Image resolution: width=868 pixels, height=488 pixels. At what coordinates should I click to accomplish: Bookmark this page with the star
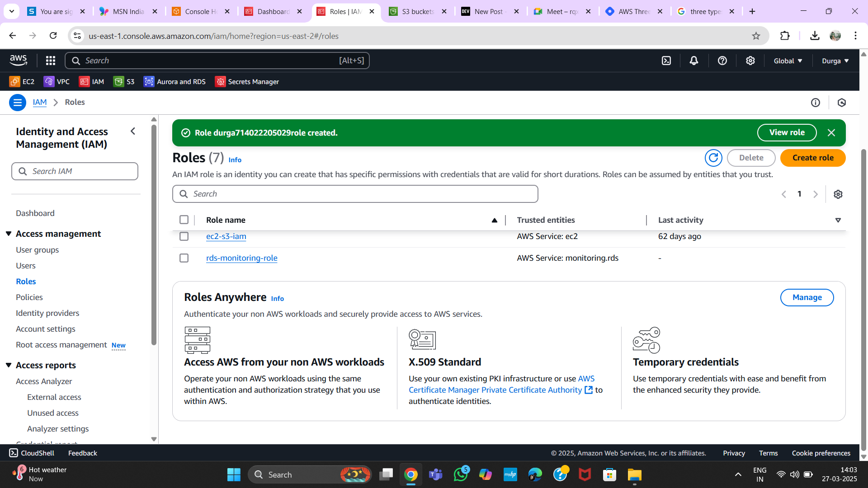[x=756, y=36]
